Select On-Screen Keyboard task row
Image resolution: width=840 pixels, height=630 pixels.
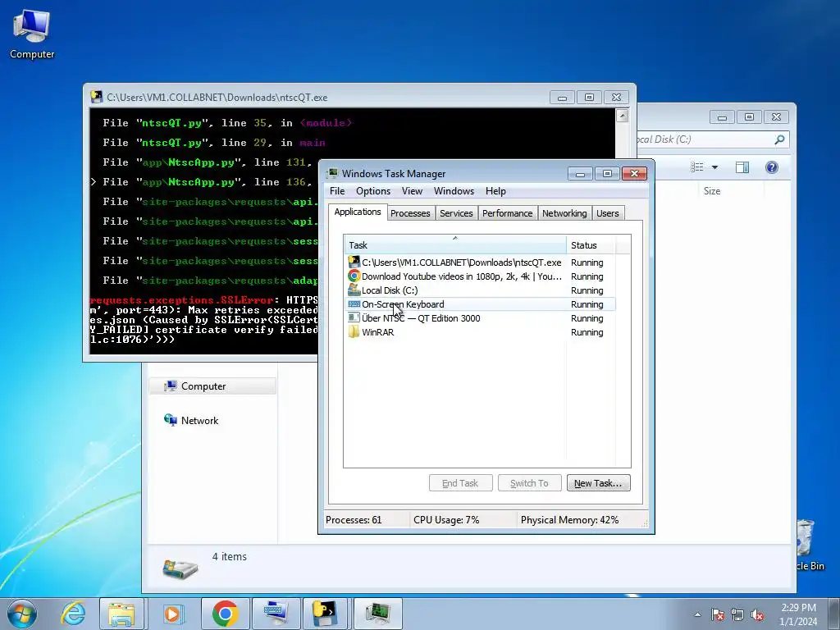(480, 304)
